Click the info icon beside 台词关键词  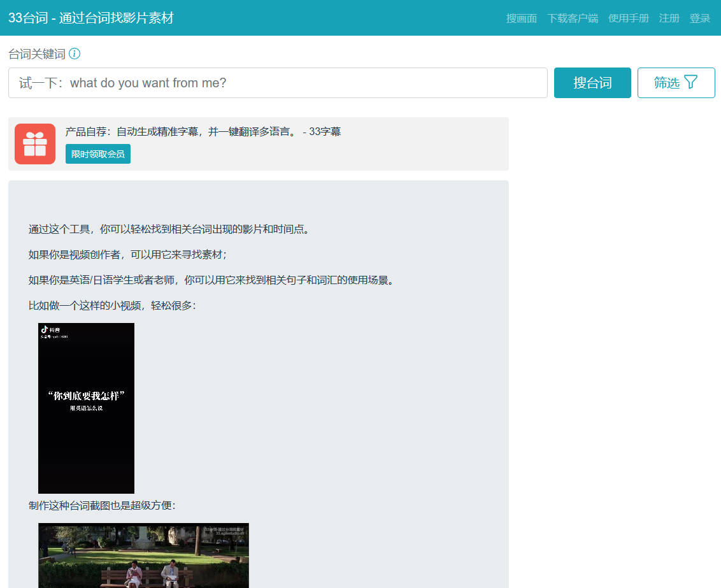click(75, 54)
